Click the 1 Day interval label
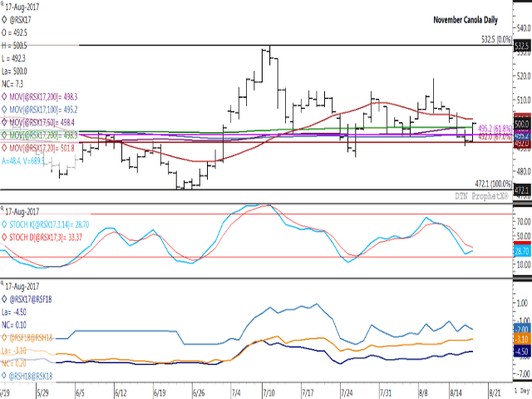This screenshot has height=399, width=532. coord(522,391)
